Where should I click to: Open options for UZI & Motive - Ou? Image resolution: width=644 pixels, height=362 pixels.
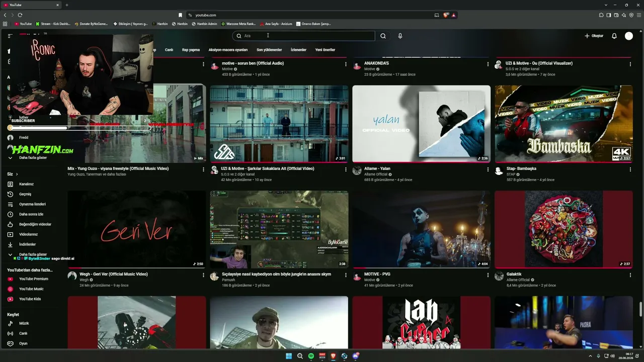pyautogui.click(x=630, y=64)
